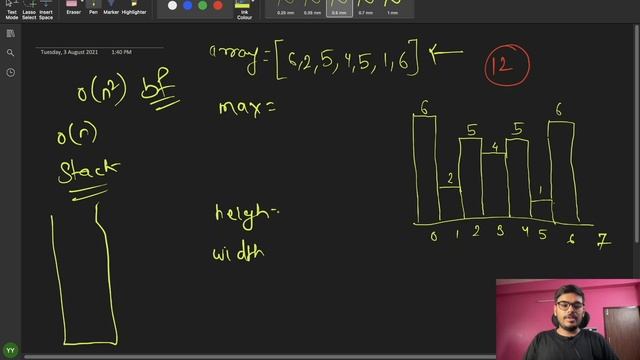This screenshot has width=640, height=360.
Task: Select the Lasso Select tool
Action: coord(29,10)
